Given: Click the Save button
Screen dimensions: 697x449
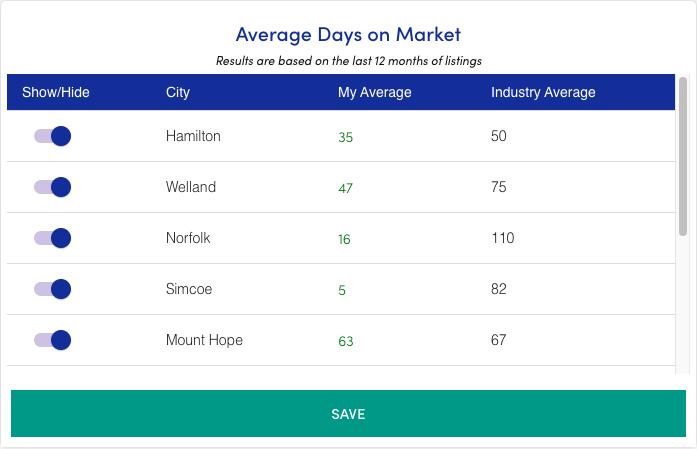Looking at the screenshot, I should click(x=348, y=414).
